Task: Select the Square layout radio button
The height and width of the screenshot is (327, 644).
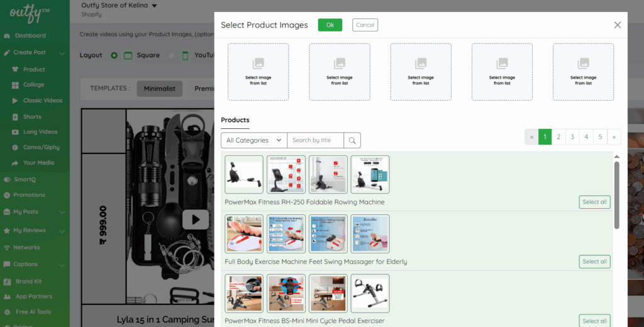Action: tap(114, 55)
